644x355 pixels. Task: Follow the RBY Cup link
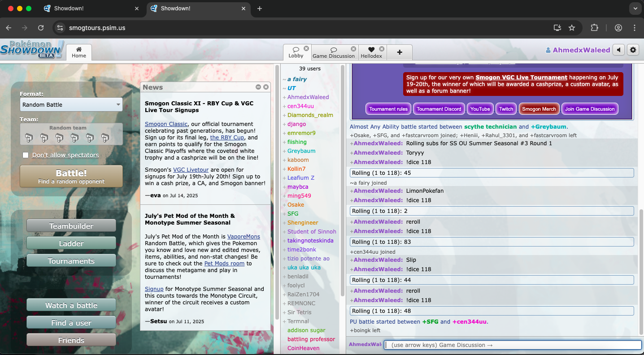coord(227,138)
